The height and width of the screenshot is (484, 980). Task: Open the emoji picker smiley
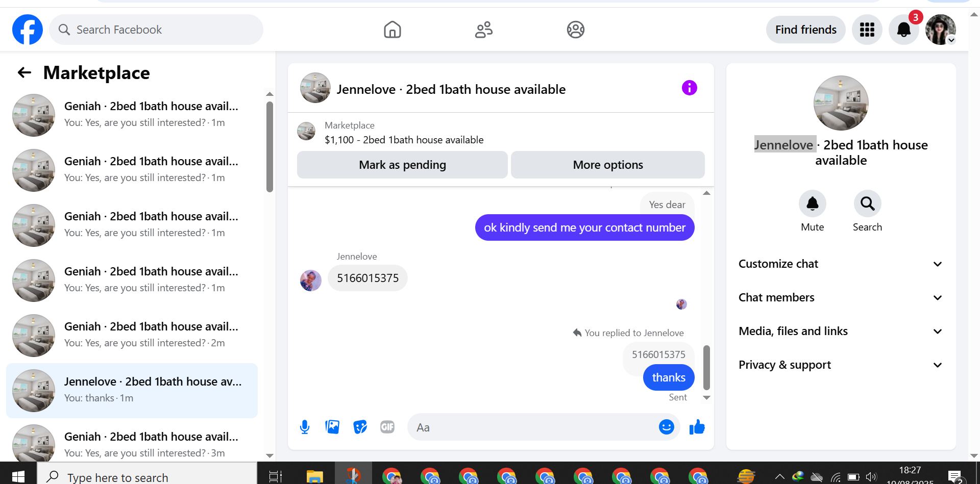click(x=667, y=427)
